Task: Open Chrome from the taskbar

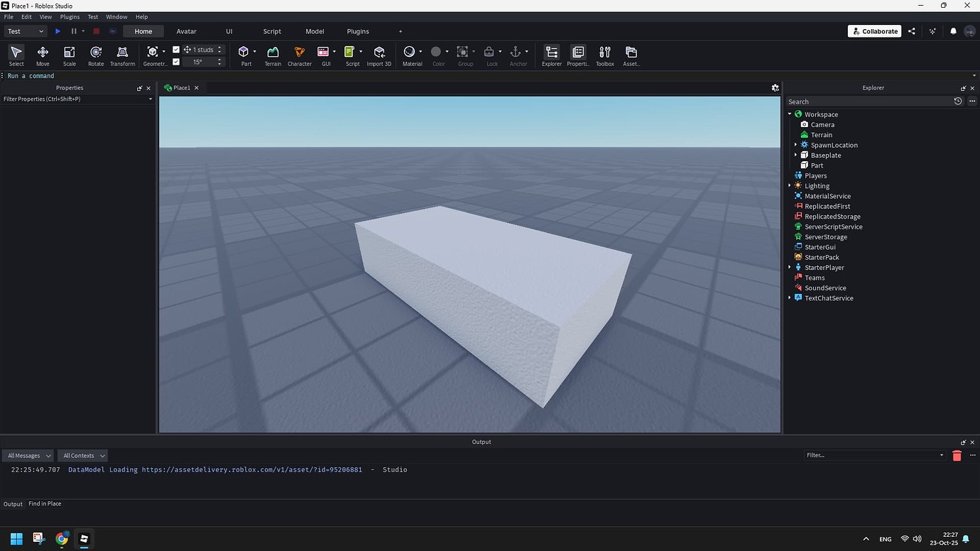Action: pyautogui.click(x=62, y=539)
